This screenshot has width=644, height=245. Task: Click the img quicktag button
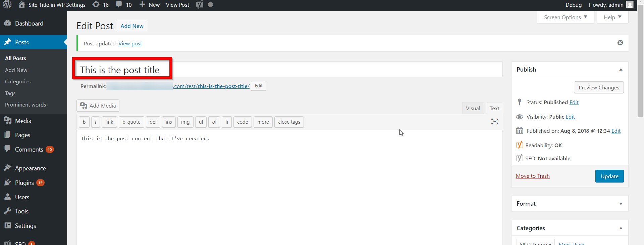(x=185, y=122)
